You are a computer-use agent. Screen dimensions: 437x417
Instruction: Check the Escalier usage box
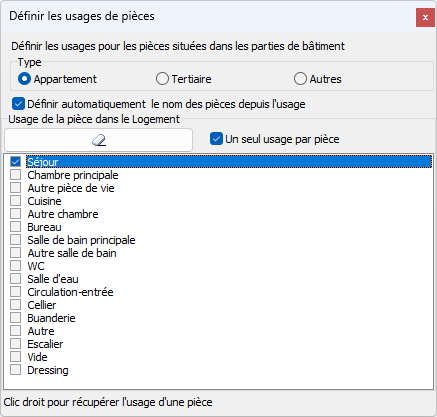coord(15,344)
